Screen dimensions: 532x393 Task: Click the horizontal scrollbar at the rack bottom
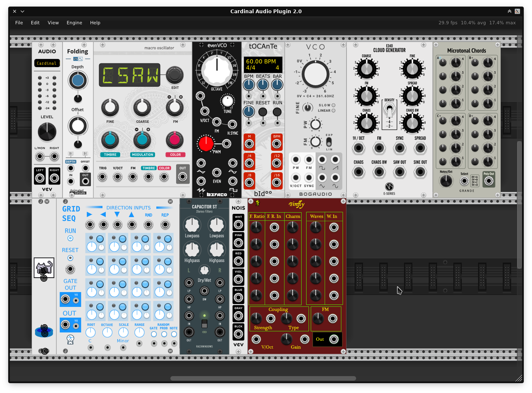tap(263, 378)
